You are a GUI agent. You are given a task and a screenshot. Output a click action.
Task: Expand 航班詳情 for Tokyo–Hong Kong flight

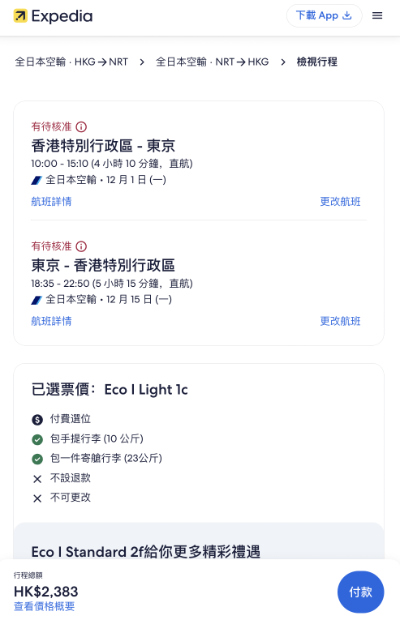click(51, 321)
